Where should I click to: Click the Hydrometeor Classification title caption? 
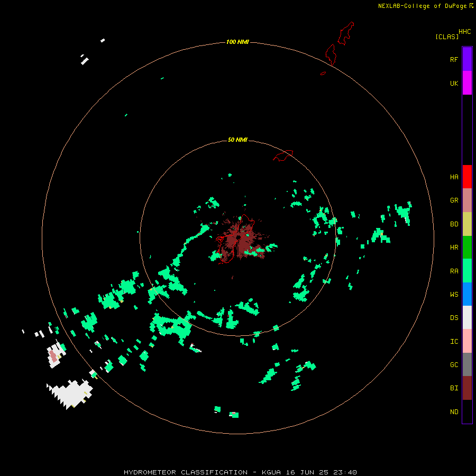[x=240, y=472]
